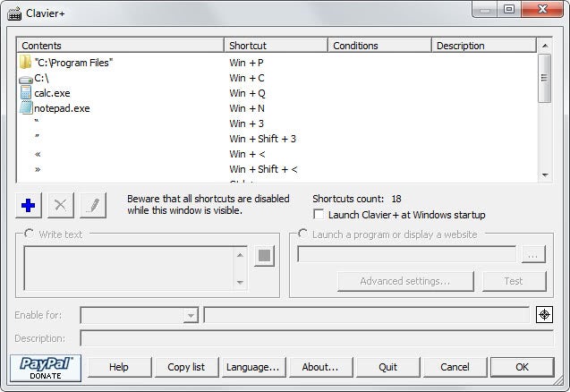Click the notepad.exe icon
Viewport: 570px width, 392px height.
tap(25, 108)
